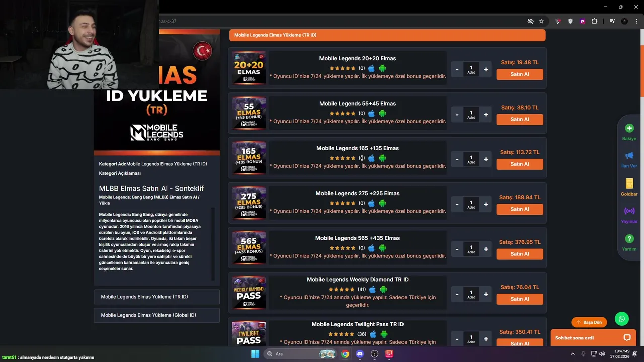
Task: Buy 55+45 Elmas with Satın Al
Action: pyautogui.click(x=520, y=119)
